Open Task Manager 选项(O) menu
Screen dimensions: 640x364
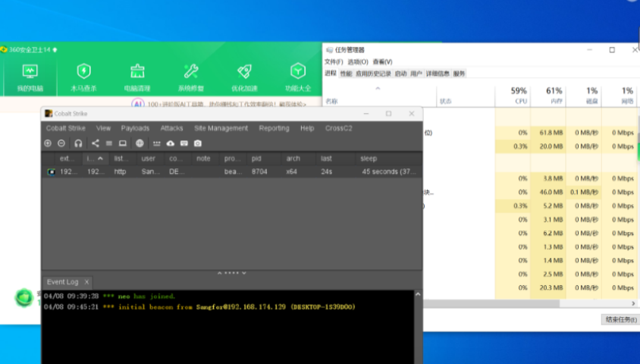click(x=358, y=61)
